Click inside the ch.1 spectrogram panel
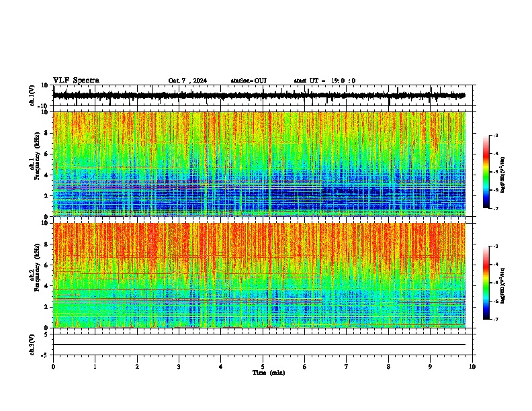 click(259, 164)
